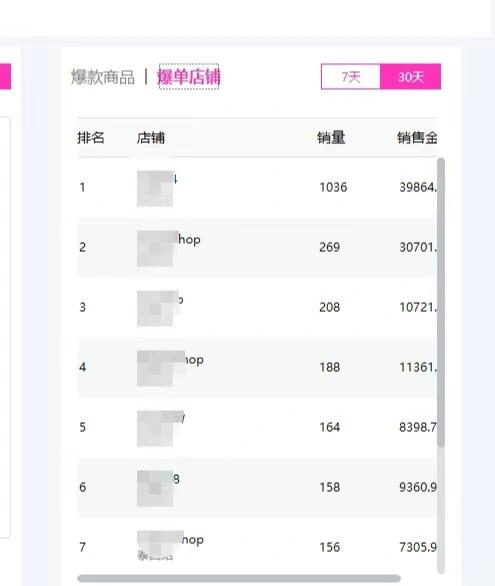The width and height of the screenshot is (495, 586).
Task: Click rank 1 store thumbnail
Action: pos(155,188)
